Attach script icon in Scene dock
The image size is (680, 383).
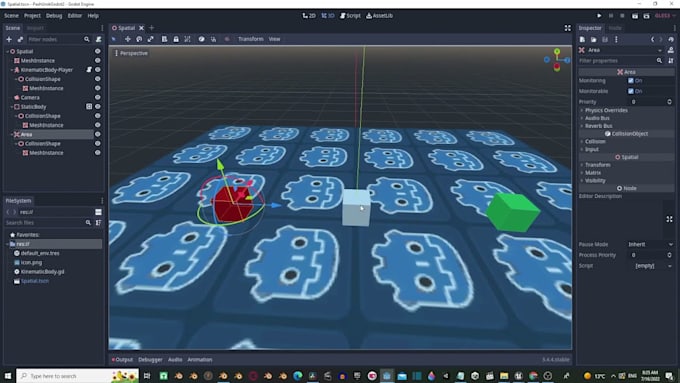98,39
